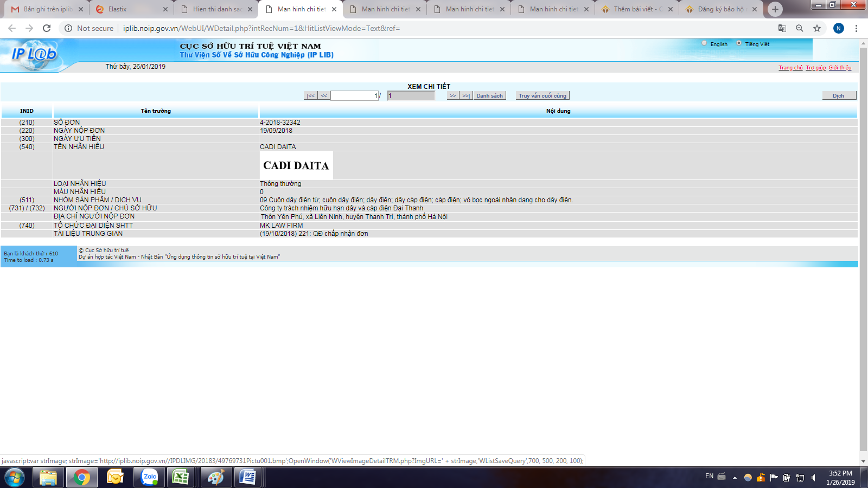Click the 'Danh sách' button
Viewport: 868px width, 488px height.
[x=490, y=95]
